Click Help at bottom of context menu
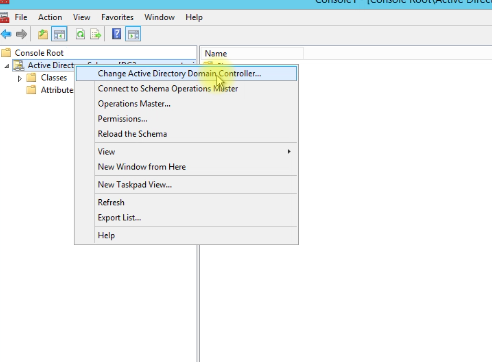Screen dimensions: 492x362 click(186, 235)
